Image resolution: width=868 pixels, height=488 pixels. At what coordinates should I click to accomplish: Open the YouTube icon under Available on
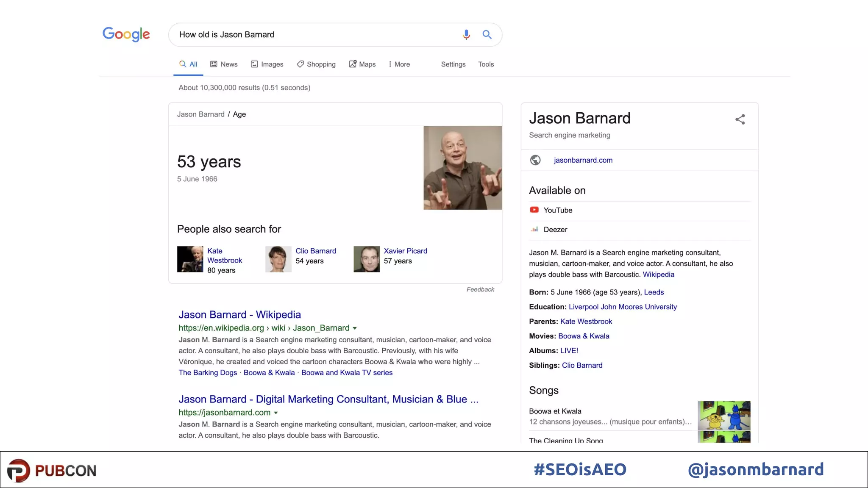coord(534,210)
